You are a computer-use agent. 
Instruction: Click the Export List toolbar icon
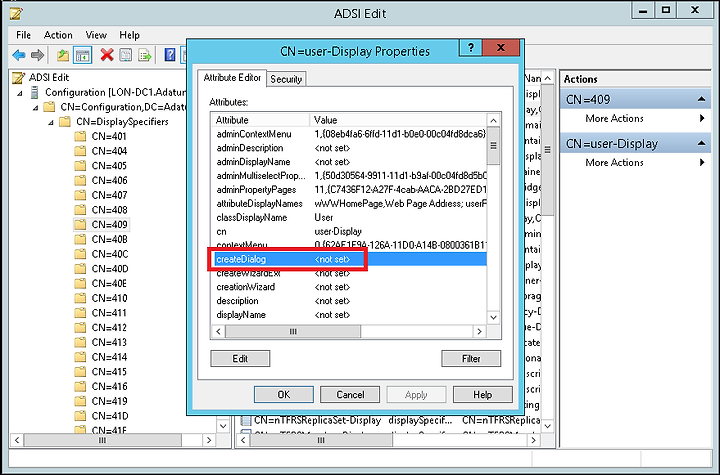pos(145,56)
